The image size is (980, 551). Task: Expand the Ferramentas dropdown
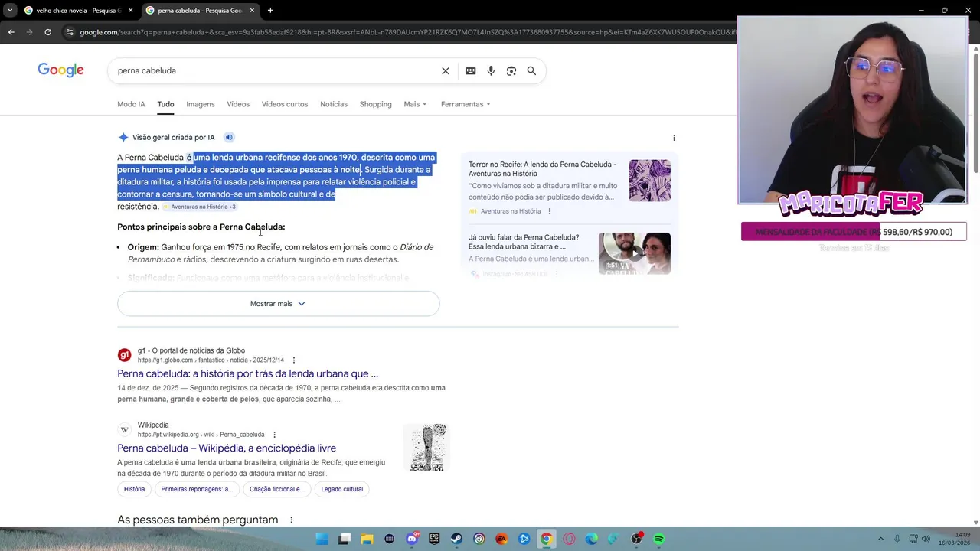click(465, 104)
